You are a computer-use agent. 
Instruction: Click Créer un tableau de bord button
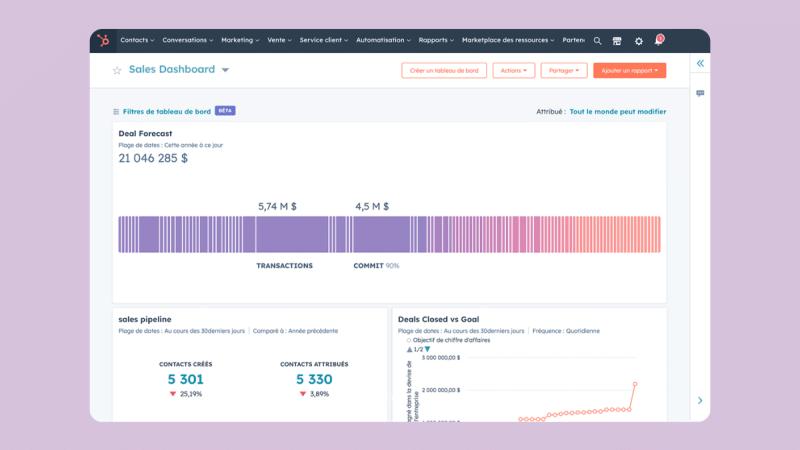(444, 70)
